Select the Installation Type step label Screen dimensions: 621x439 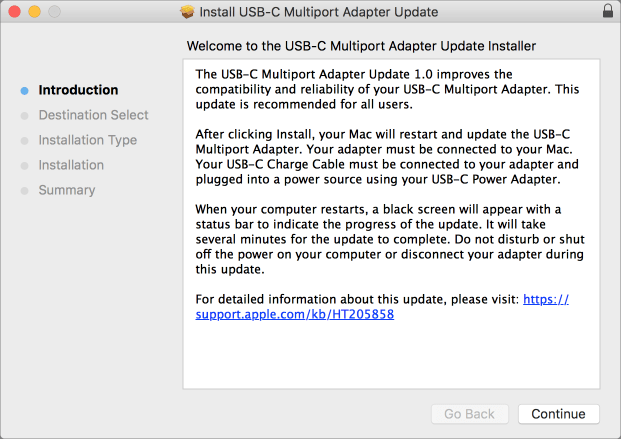(x=88, y=140)
